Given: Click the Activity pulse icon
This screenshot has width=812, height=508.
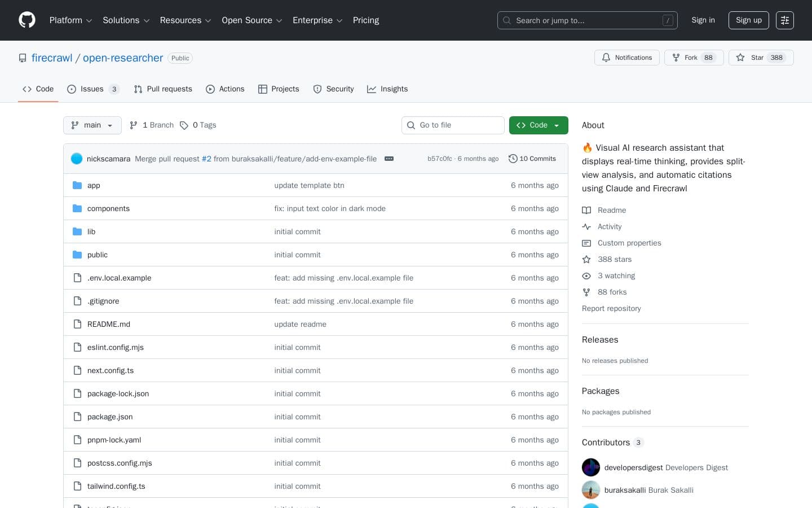Looking at the screenshot, I should coord(587,226).
